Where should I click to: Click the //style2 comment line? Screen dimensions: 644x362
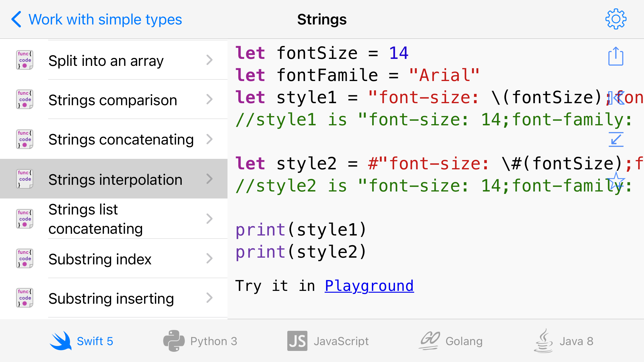tap(434, 186)
